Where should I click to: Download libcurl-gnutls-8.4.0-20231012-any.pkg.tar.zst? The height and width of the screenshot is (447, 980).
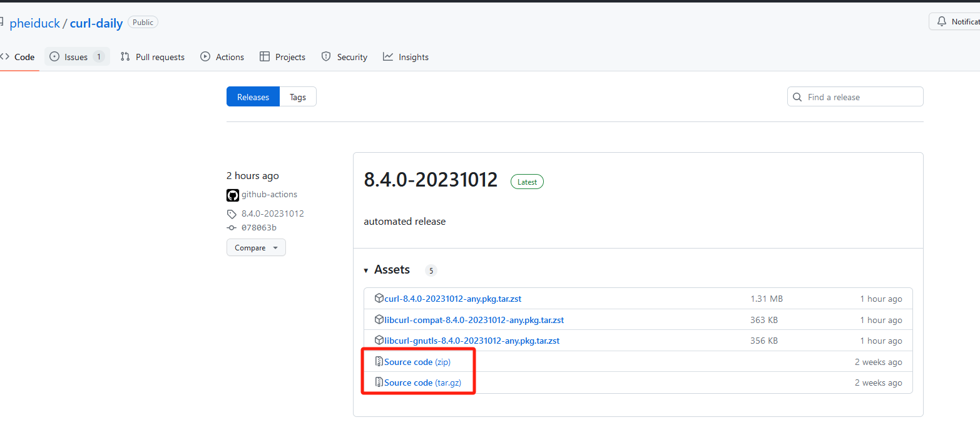coord(472,341)
